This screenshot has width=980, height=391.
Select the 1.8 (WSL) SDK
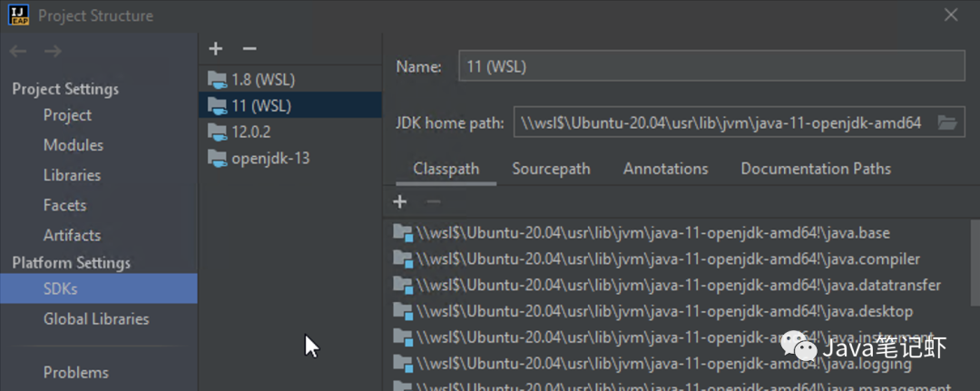290,80
